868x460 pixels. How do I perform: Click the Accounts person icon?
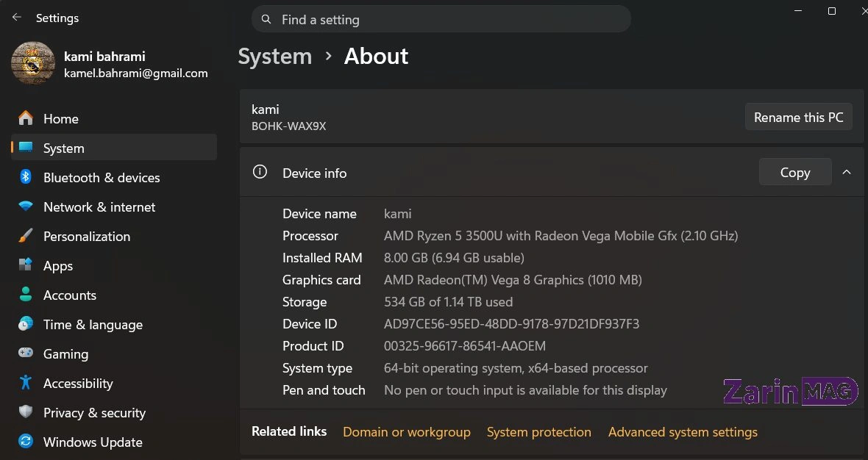coord(26,294)
